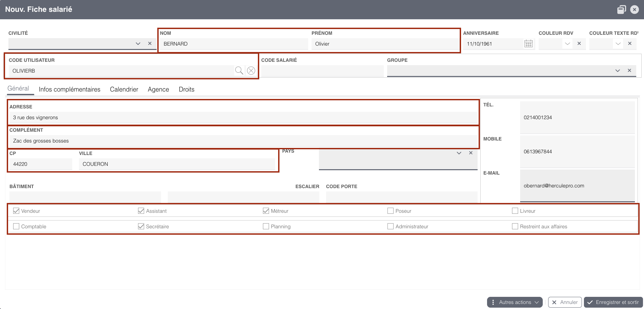The height and width of the screenshot is (309, 644).
Task: Uncheck the Métreur checkbox
Action: coord(266,211)
